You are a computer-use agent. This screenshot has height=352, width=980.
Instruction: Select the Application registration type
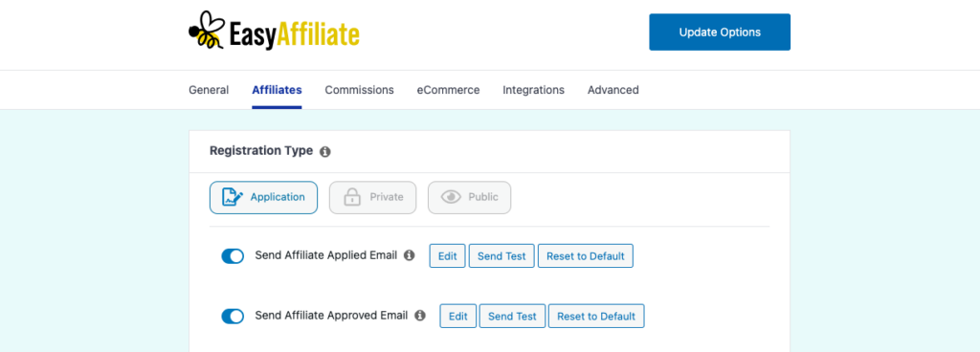[263, 197]
